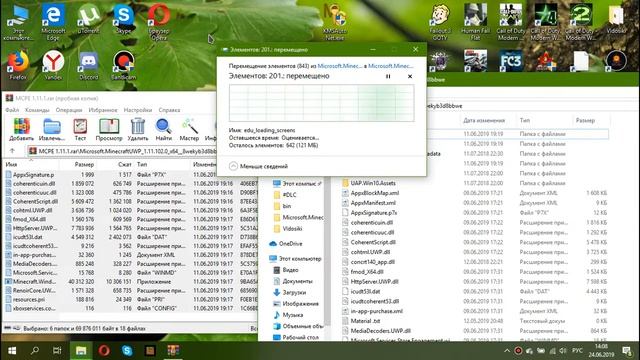
Task: Open Firefox desktop shortcut
Action: (x=18, y=65)
